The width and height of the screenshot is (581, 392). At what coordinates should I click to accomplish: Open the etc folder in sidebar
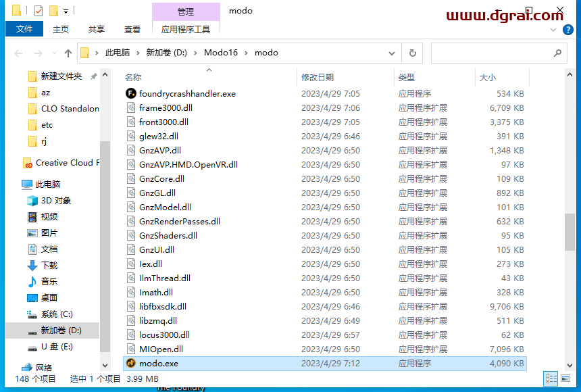[47, 125]
